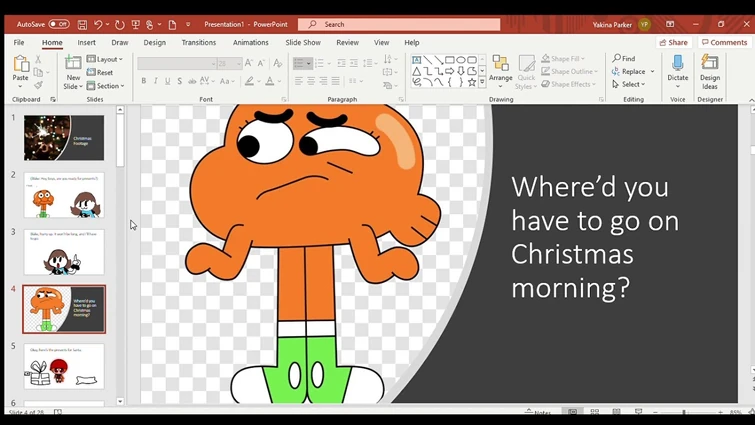Select the Rectangle shape in gallery
The width and height of the screenshot is (755, 425).
click(450, 60)
